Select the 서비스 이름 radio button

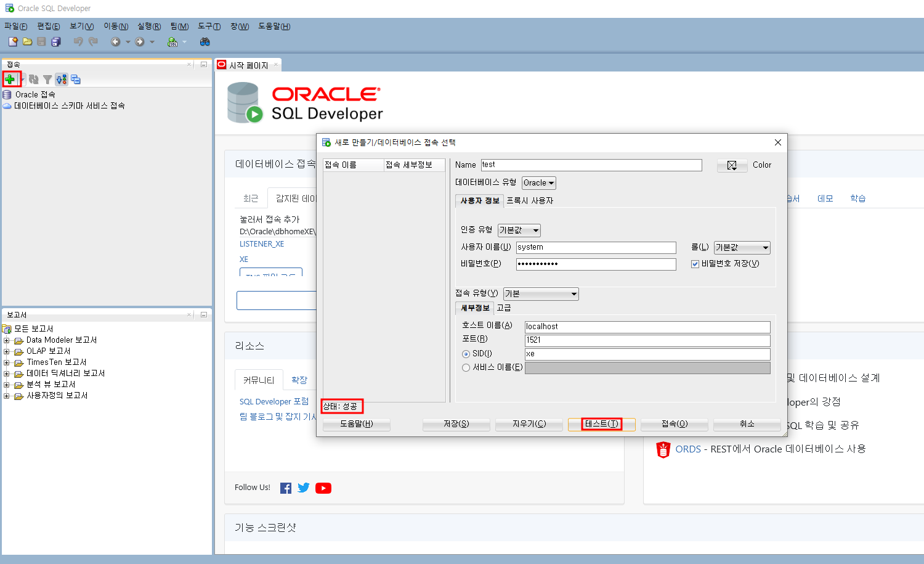(x=466, y=367)
